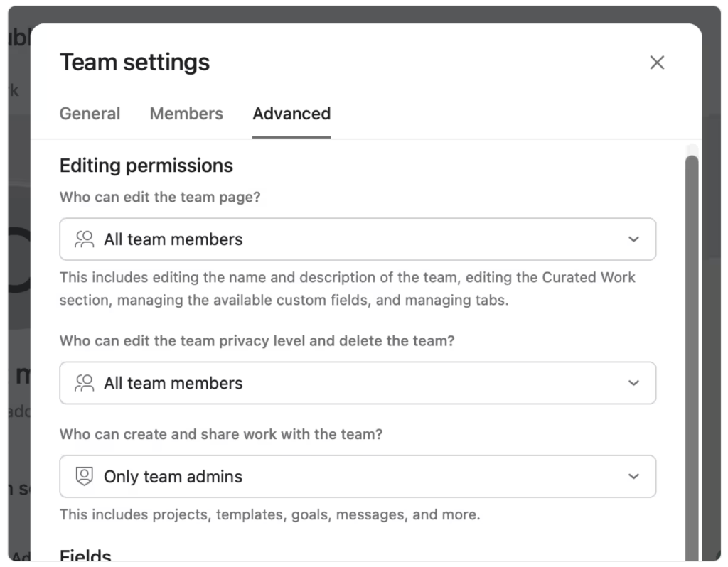
Task: Click the 'Team settings' dialog title
Action: [134, 63]
